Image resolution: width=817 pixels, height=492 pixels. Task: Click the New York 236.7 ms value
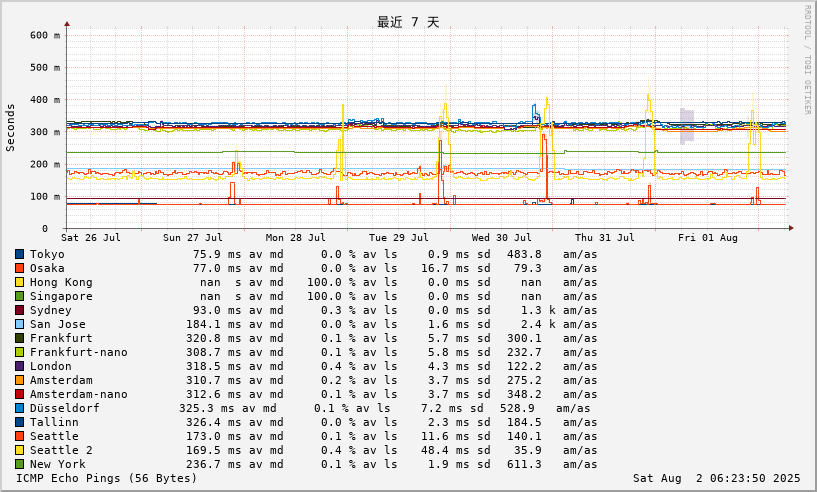click(214, 464)
